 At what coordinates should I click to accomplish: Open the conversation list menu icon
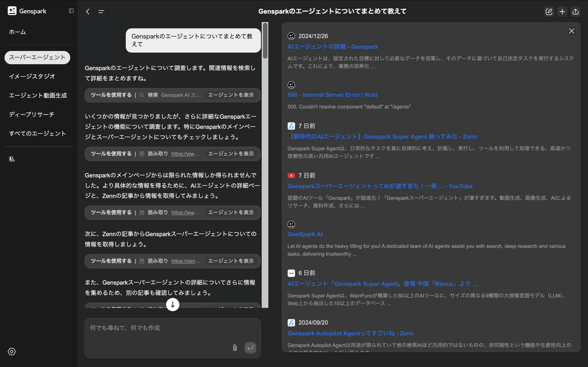click(101, 11)
